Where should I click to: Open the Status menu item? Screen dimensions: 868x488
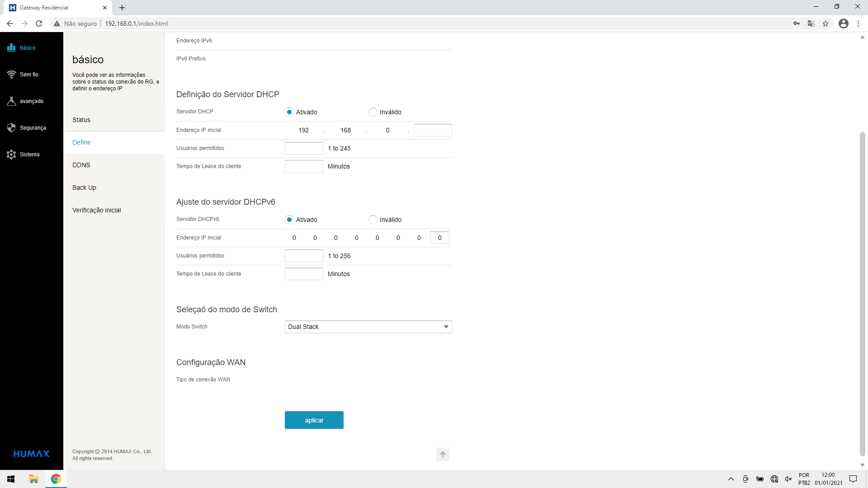[x=114, y=120]
